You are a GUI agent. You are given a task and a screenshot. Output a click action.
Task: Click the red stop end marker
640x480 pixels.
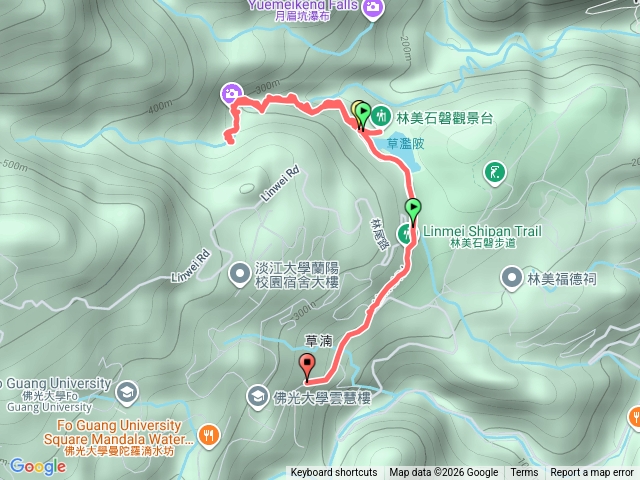[307, 367]
